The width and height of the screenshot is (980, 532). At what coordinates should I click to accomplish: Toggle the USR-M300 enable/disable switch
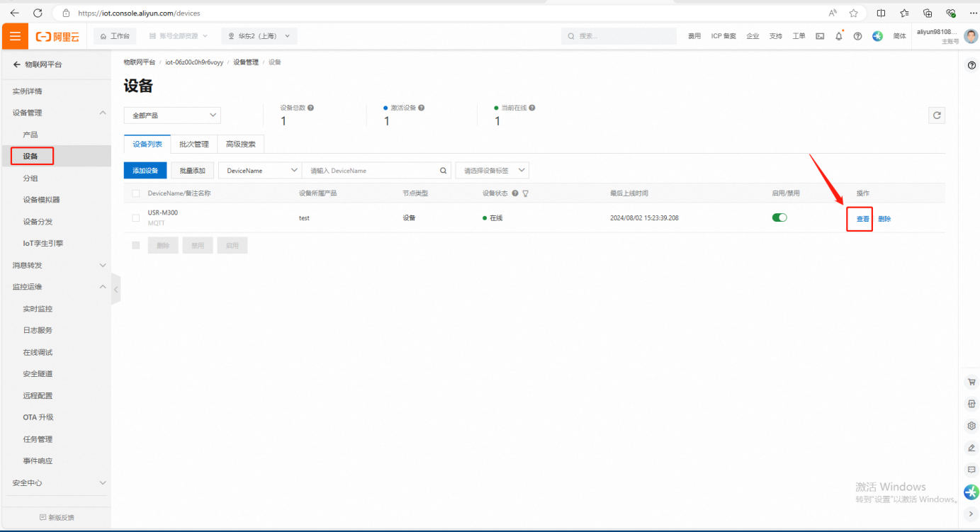point(779,217)
